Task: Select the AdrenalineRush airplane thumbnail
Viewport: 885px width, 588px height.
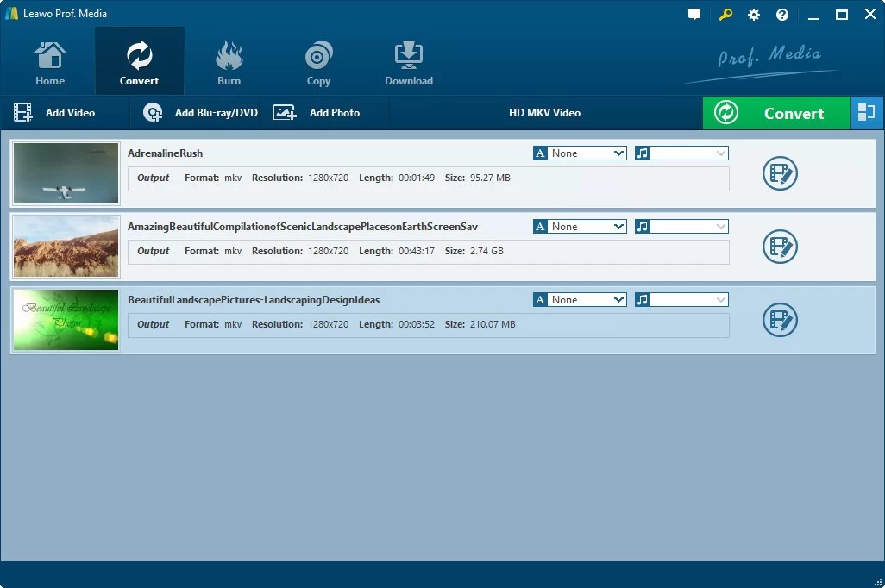Action: click(x=66, y=173)
